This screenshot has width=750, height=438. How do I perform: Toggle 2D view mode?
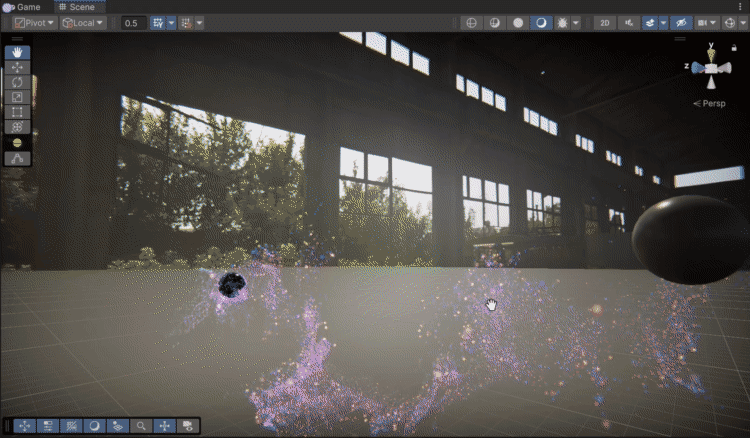point(605,22)
